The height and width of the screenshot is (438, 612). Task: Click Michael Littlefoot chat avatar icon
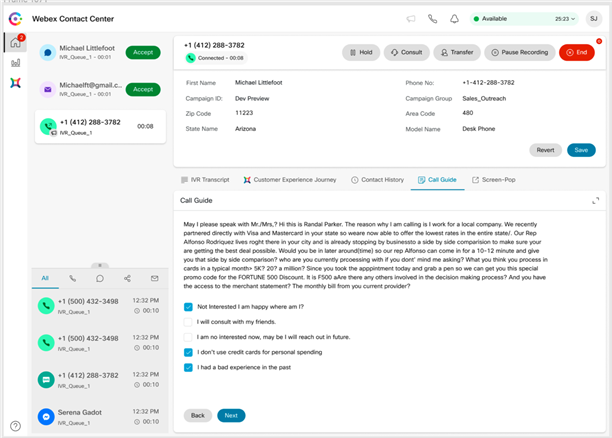pos(48,53)
